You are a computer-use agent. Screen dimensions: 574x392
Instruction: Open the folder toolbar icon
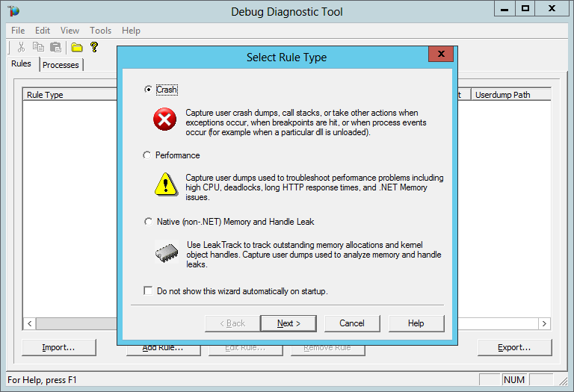pyautogui.click(x=77, y=47)
